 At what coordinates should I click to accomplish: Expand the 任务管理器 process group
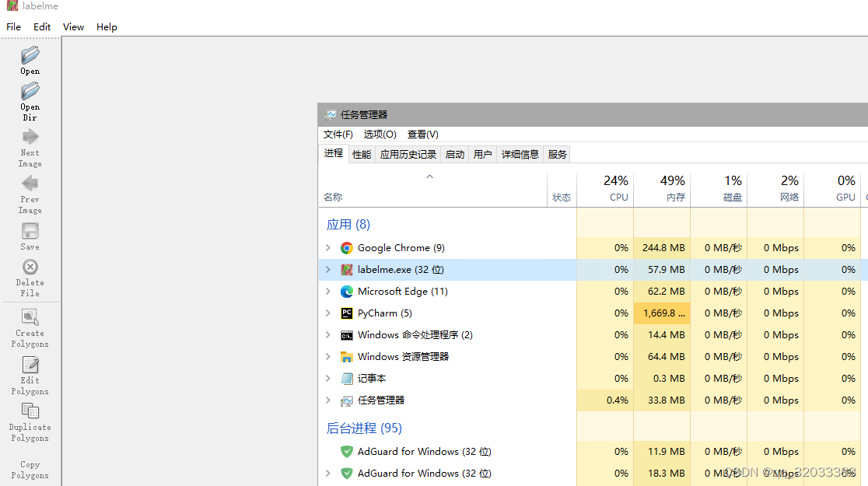coord(327,400)
